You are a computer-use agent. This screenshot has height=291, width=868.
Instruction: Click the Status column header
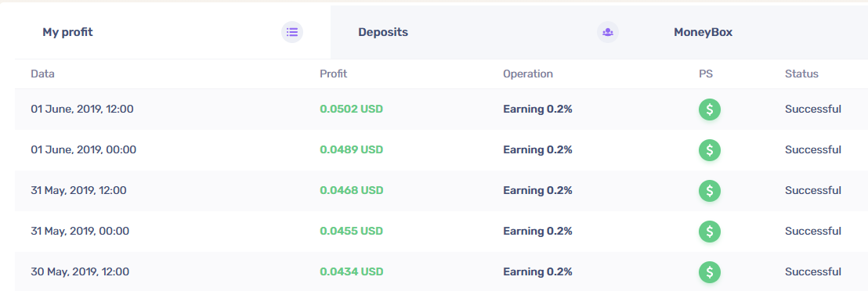tap(801, 74)
